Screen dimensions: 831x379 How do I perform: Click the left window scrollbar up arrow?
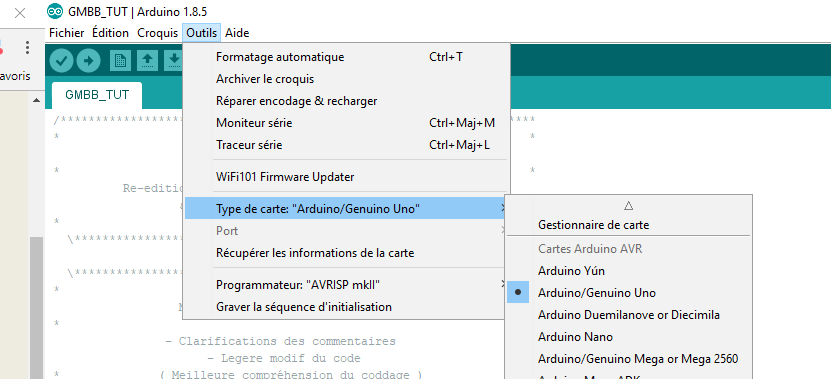(36, 100)
